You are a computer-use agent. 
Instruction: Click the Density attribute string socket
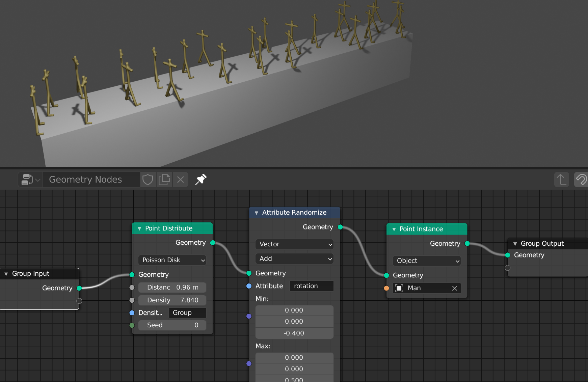132,313
